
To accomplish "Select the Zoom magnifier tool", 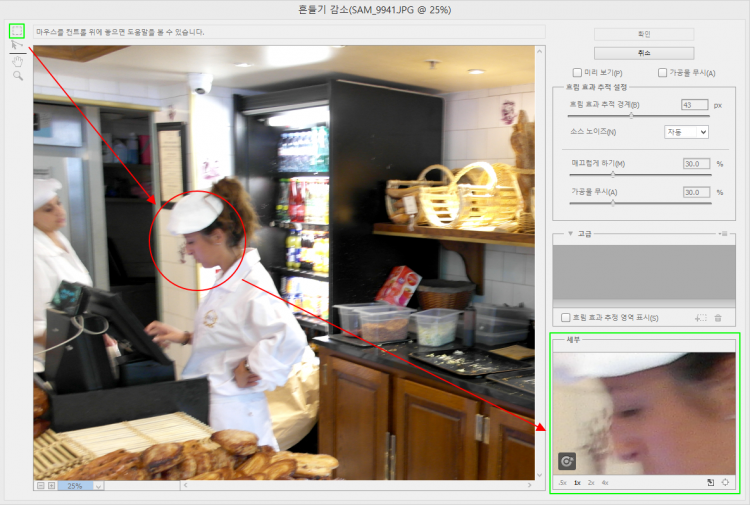I will click(x=17, y=75).
